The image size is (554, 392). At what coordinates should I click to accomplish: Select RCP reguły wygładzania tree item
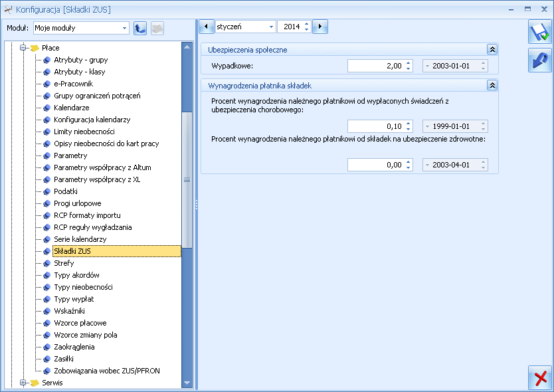point(92,227)
